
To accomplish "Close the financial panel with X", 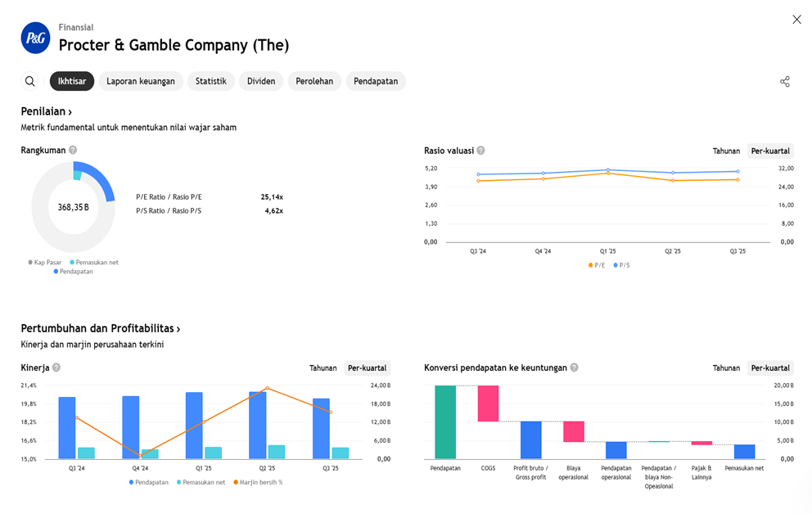I will click(x=797, y=20).
